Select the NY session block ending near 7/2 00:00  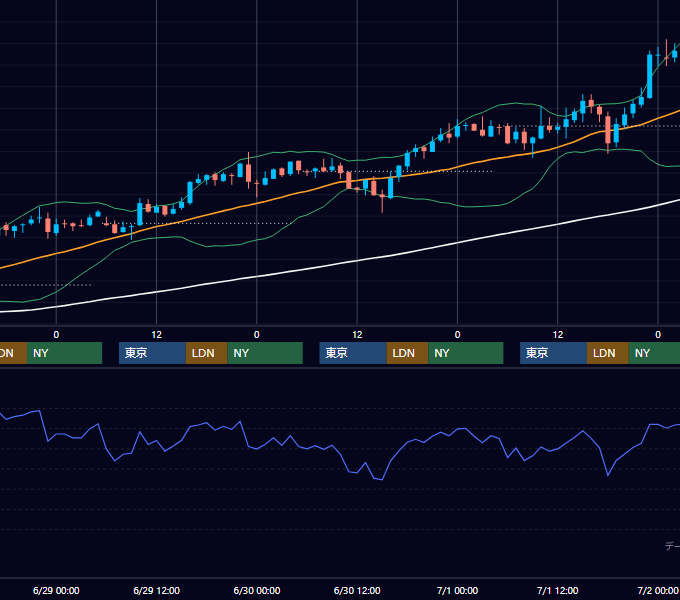click(654, 353)
